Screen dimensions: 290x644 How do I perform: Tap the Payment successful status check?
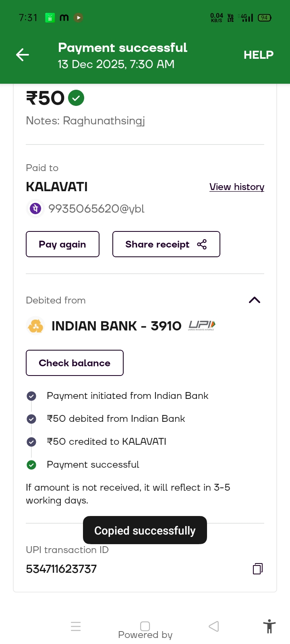click(x=31, y=465)
